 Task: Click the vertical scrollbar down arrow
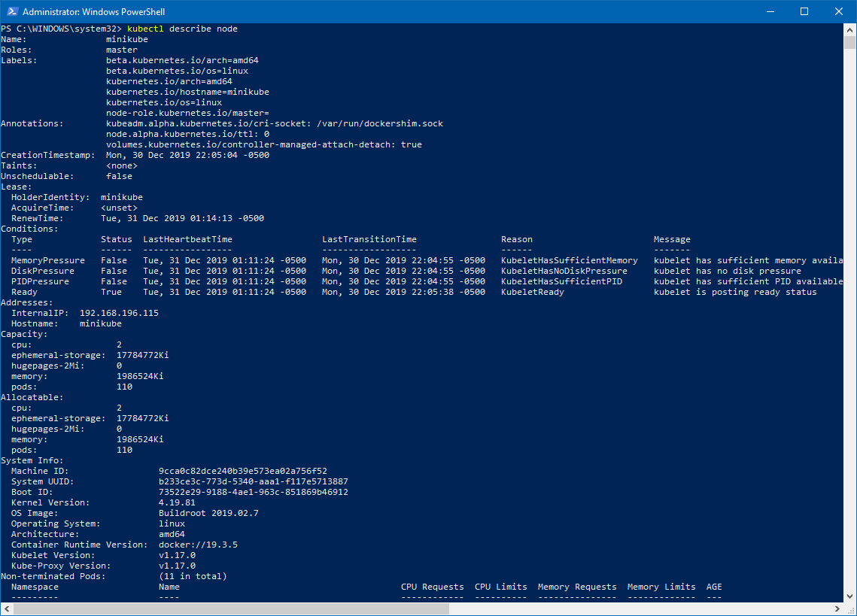[849, 596]
